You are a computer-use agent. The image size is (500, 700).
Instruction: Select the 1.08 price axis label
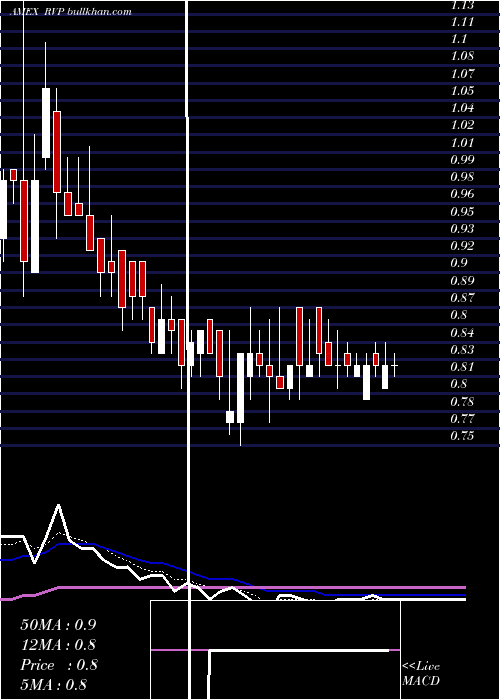coord(462,56)
